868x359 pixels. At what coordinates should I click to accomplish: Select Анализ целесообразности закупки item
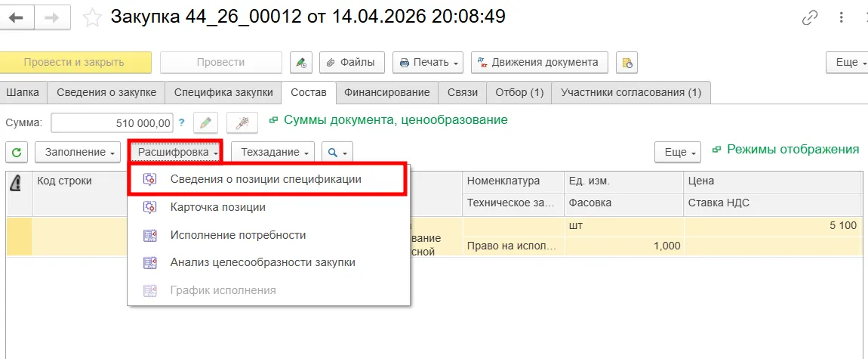tap(269, 262)
